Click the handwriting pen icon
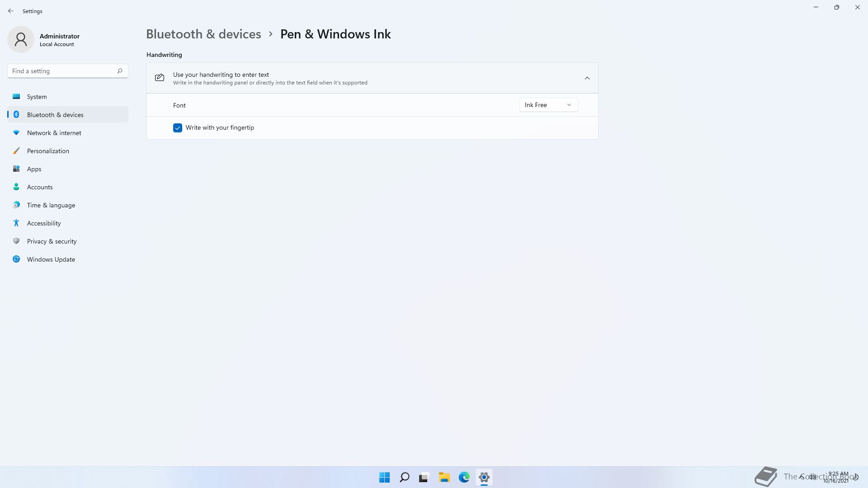 [160, 78]
